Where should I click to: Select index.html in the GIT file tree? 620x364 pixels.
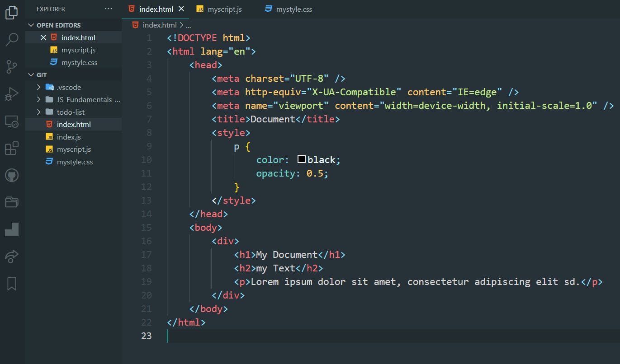coord(74,125)
